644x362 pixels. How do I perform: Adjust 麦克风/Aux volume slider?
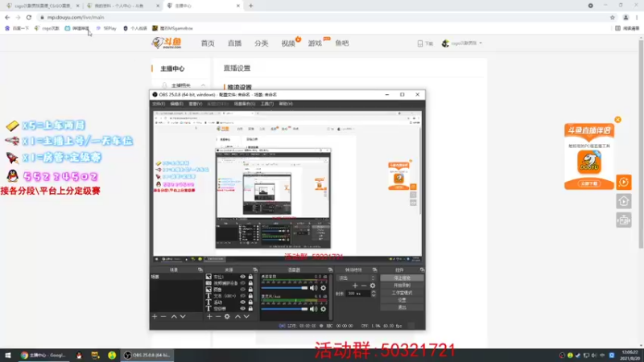(x=284, y=309)
